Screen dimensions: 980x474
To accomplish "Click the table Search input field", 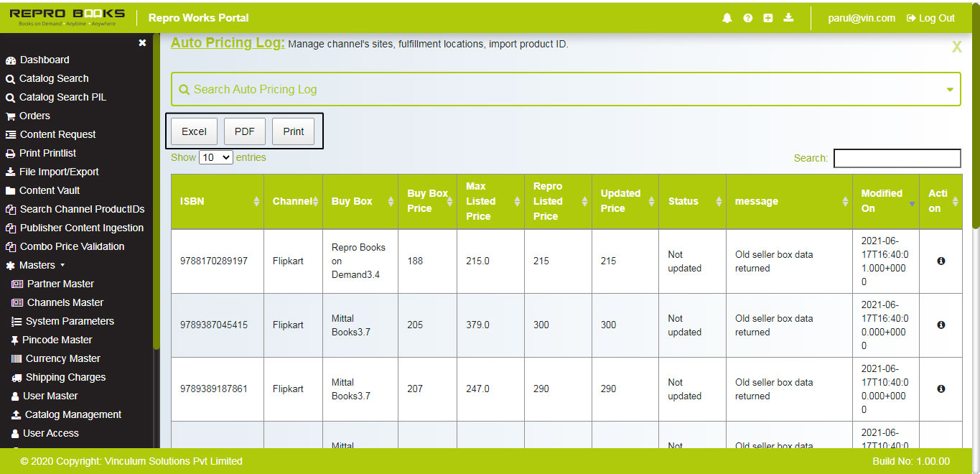I will [x=897, y=158].
